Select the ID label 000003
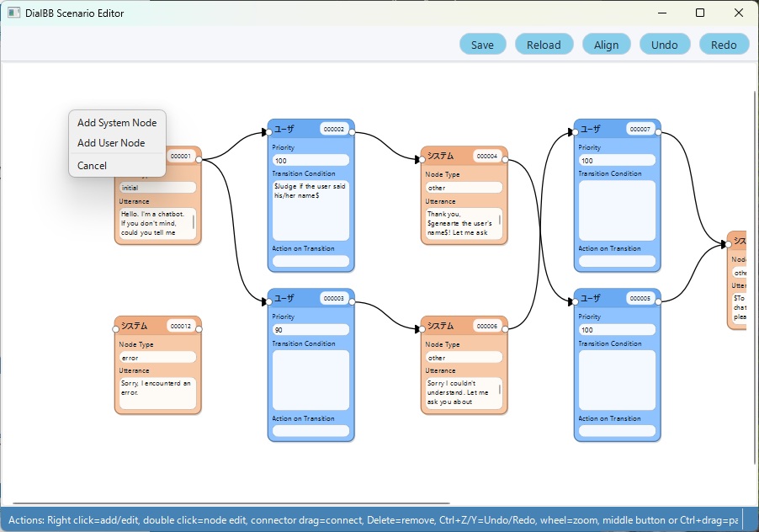The height and width of the screenshot is (532, 759). click(334, 298)
